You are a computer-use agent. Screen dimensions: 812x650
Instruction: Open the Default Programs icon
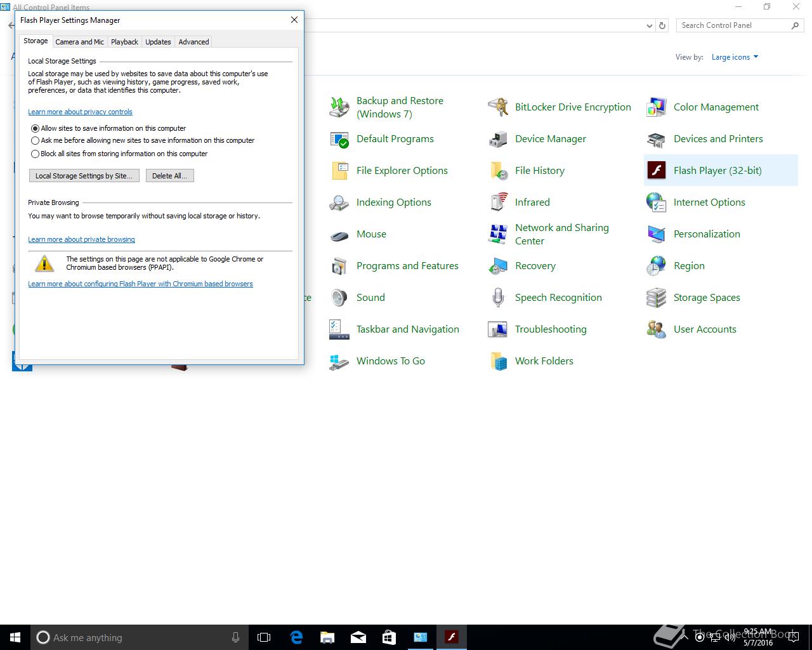[339, 139]
